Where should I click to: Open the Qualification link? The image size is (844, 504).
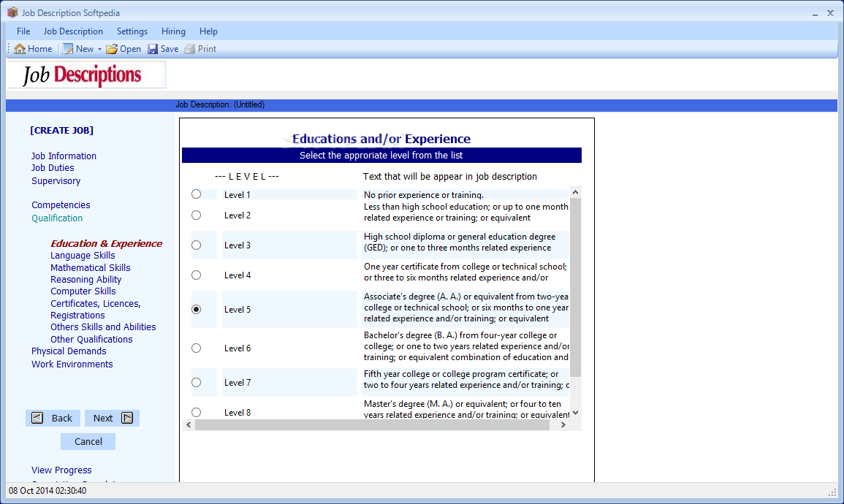tap(57, 218)
